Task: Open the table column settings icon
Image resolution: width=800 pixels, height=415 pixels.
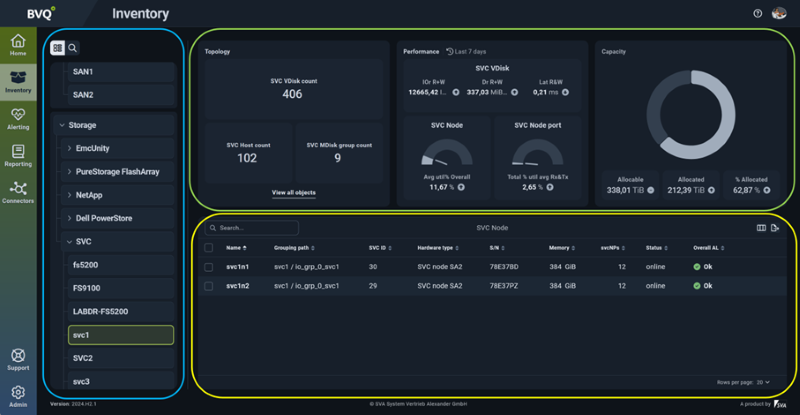Action: 762,228
